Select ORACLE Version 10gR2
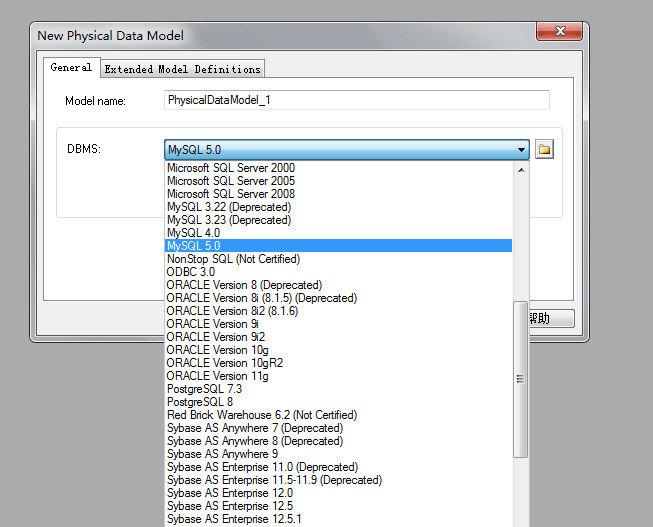 (x=338, y=363)
